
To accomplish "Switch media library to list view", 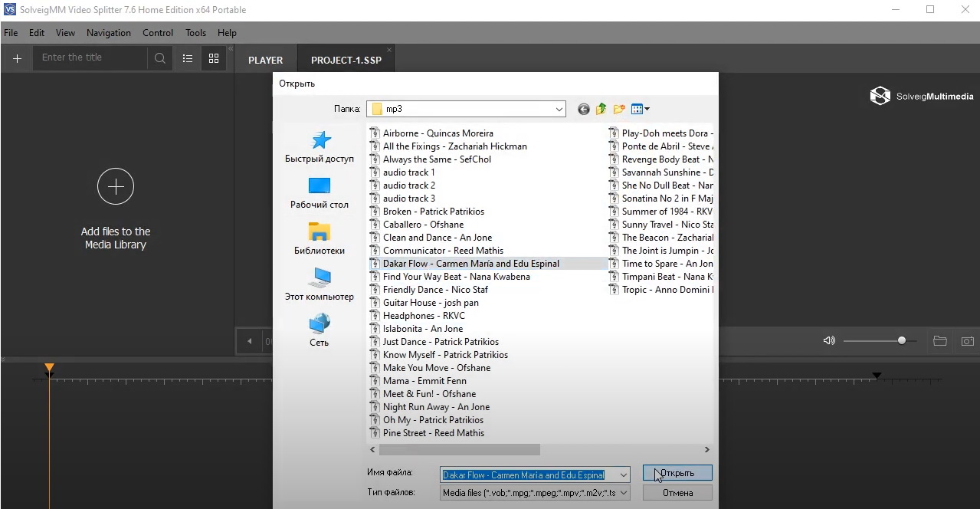I will pos(188,58).
